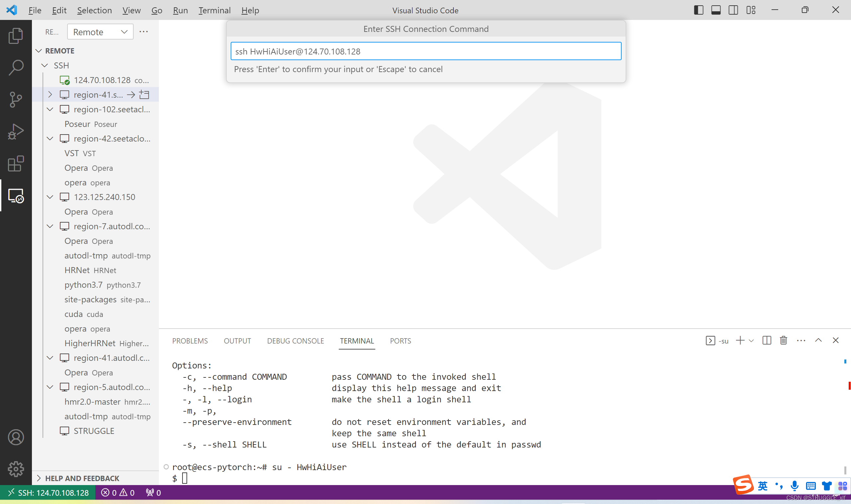Click the Search sidebar icon

tap(16, 67)
